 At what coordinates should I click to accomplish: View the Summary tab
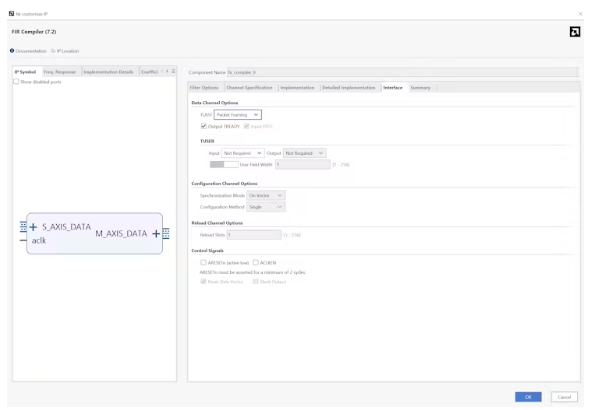[x=420, y=87]
